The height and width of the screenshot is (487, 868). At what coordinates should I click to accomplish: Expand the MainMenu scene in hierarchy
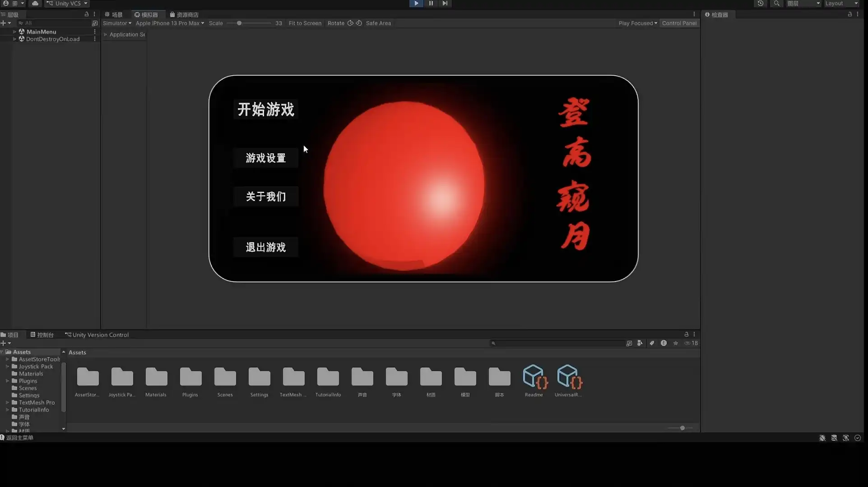click(15, 32)
